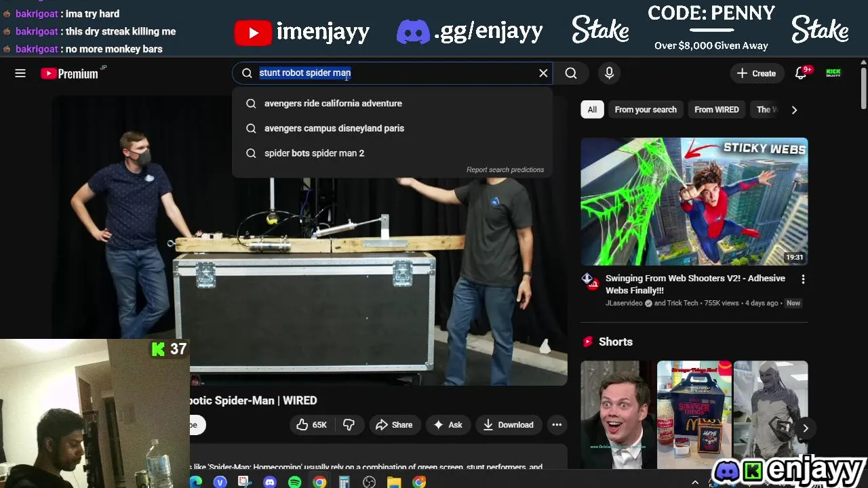Image resolution: width=868 pixels, height=488 pixels.
Task: Clear the search box with X
Action: point(543,73)
